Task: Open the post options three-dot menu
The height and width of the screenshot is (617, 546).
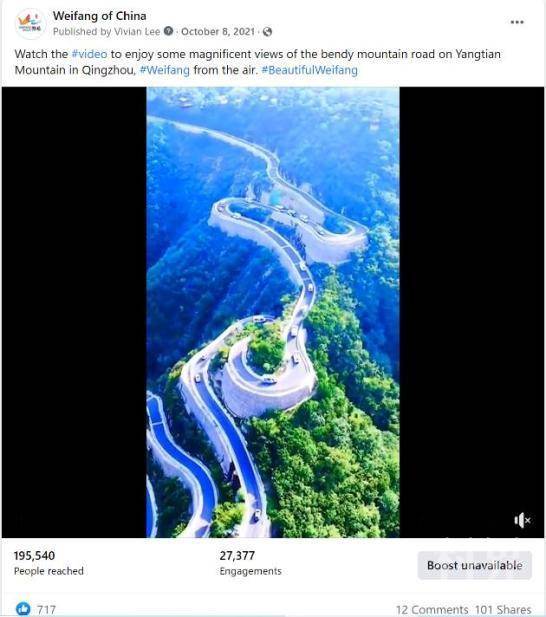Action: pyautogui.click(x=517, y=22)
